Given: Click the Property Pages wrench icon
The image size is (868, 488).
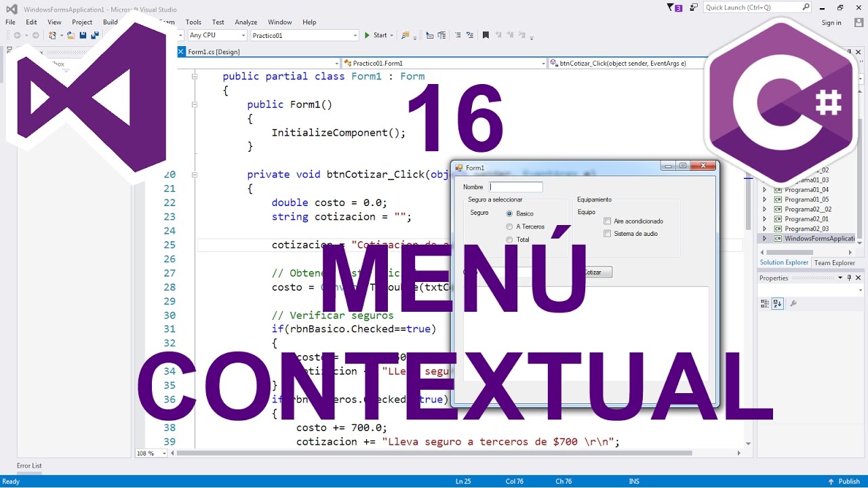Looking at the screenshot, I should [x=793, y=304].
